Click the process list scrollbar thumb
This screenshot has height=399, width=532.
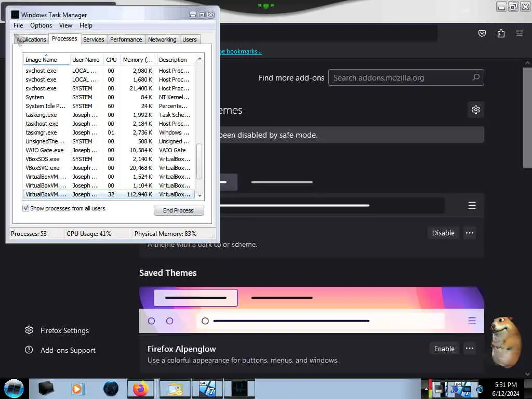pos(199,161)
